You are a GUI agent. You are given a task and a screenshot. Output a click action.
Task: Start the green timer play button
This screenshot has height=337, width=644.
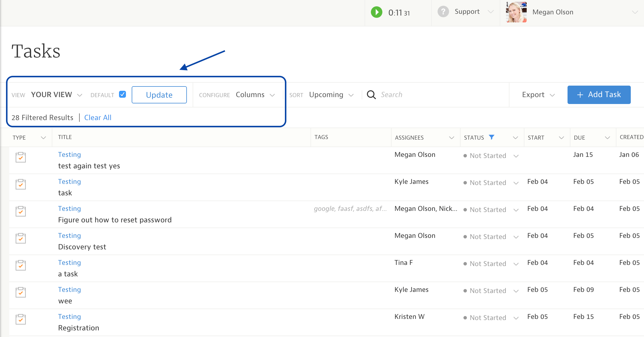click(376, 12)
